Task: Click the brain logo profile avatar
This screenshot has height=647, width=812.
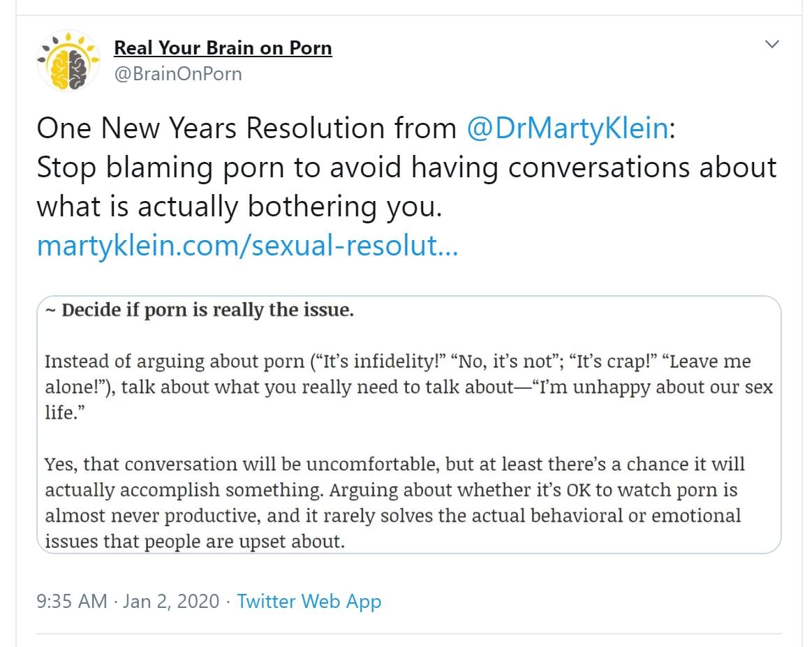Action: click(68, 61)
